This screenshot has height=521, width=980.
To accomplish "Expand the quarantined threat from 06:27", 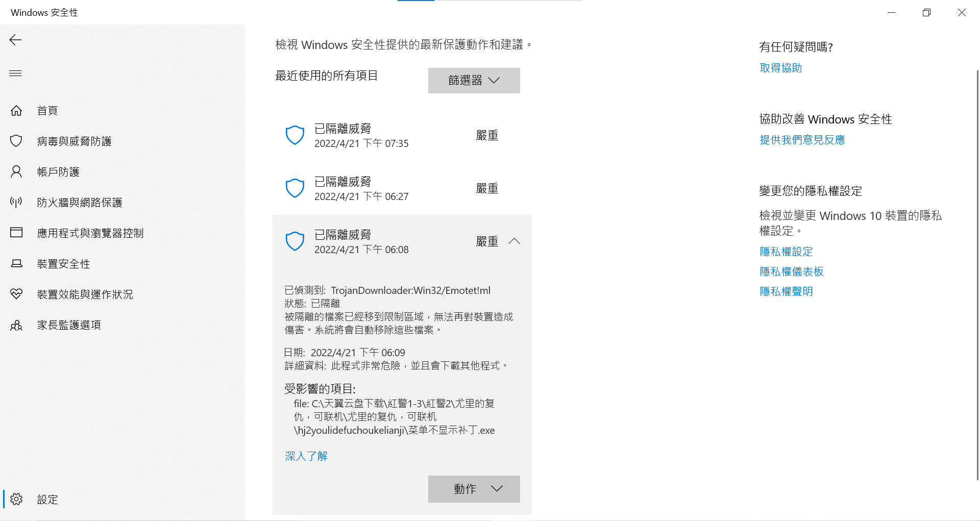I will [402, 189].
